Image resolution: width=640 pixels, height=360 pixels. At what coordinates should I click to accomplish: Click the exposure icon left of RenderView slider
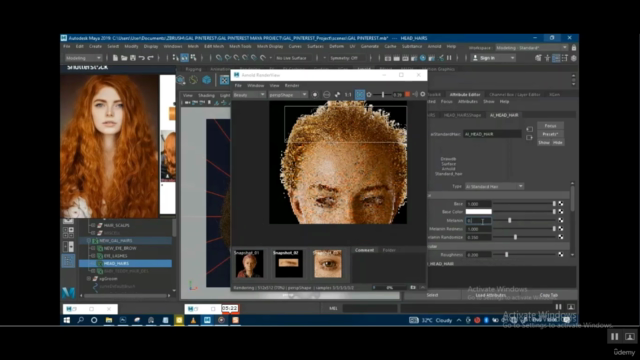coord(369,94)
